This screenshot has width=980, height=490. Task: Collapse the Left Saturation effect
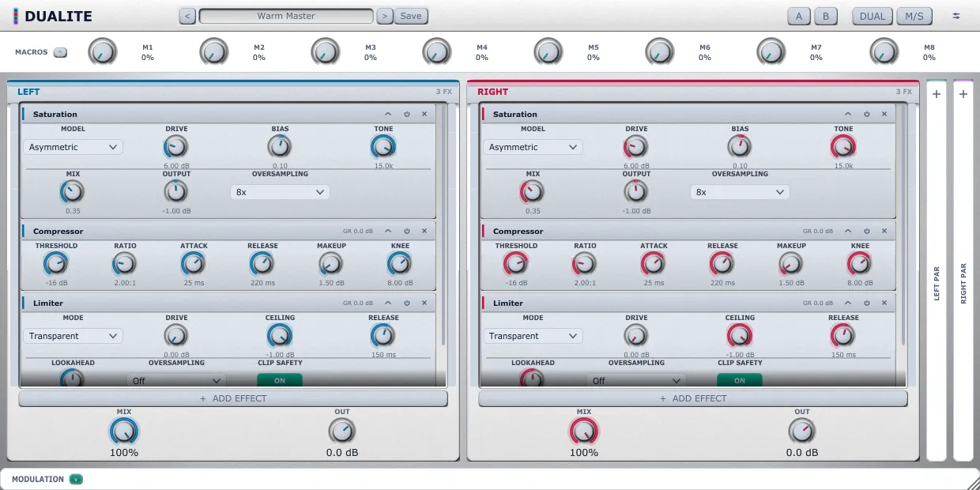coord(388,114)
